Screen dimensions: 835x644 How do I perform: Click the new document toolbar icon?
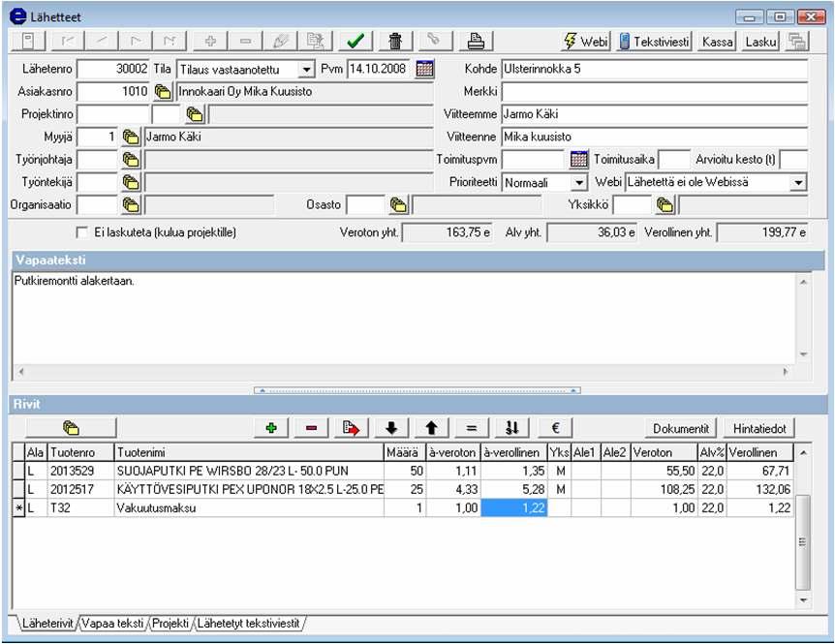(28, 41)
